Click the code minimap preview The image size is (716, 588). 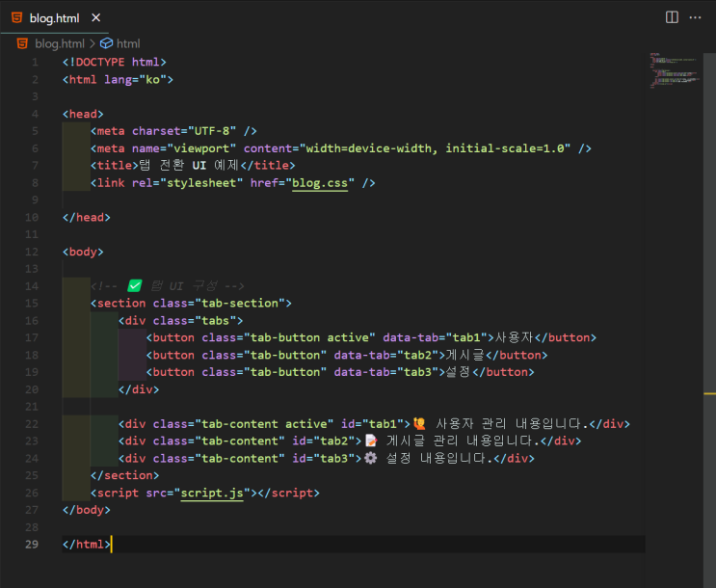(x=674, y=70)
